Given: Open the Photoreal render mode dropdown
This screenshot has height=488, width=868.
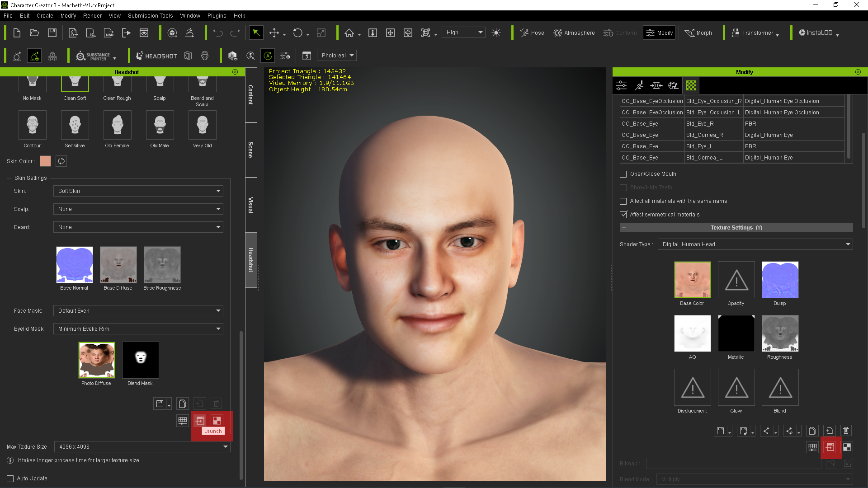Looking at the screenshot, I should point(336,56).
